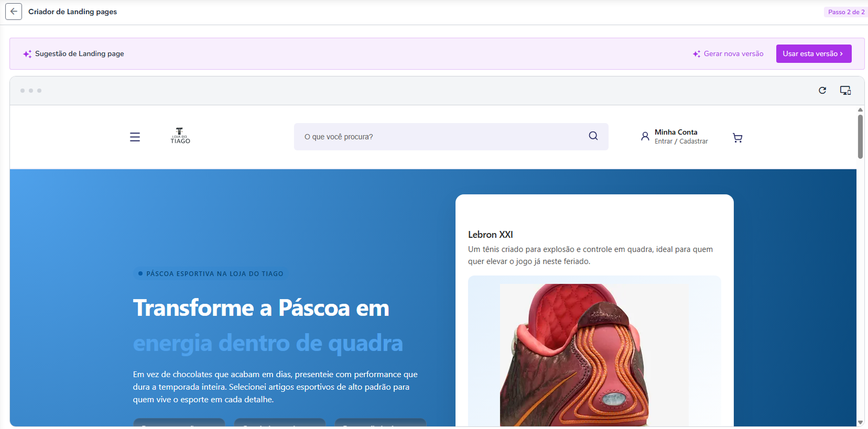Click the 'Passo 2 de 2' badge
Image resolution: width=868 pixels, height=429 pixels.
tap(846, 12)
